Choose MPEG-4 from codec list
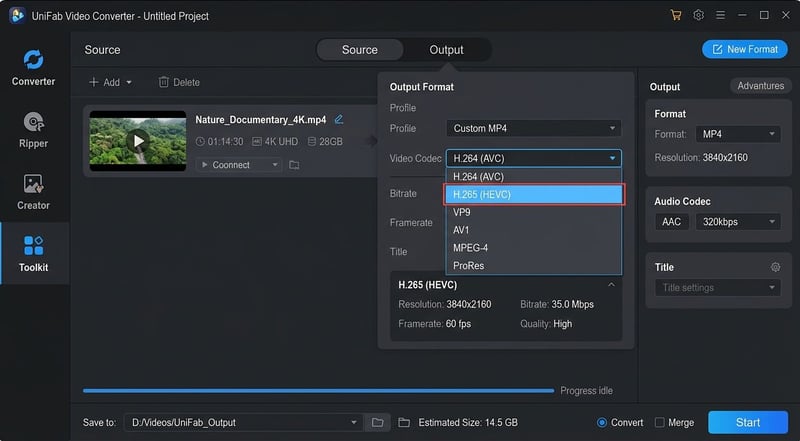 pyautogui.click(x=534, y=248)
